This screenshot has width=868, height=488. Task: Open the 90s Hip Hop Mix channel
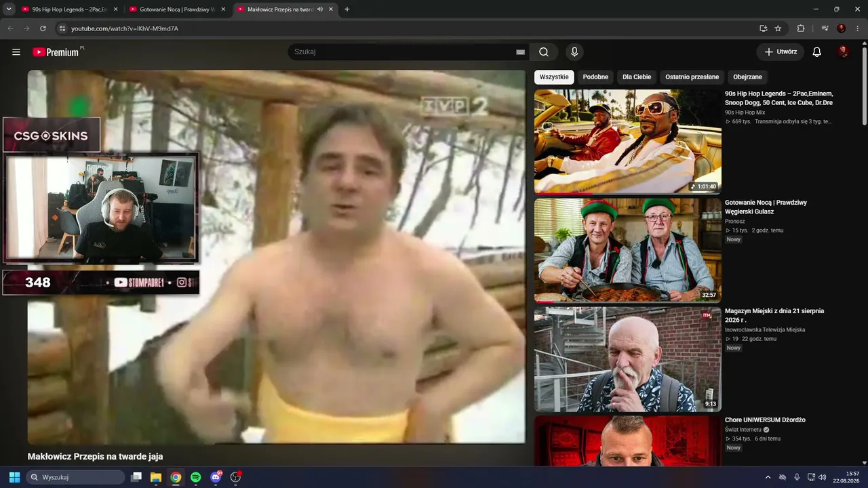(745, 113)
